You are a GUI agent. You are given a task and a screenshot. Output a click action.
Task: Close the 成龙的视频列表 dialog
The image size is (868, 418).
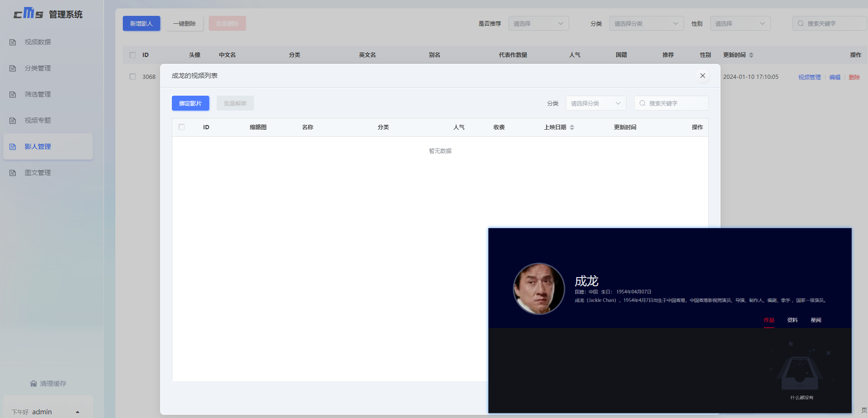tap(703, 76)
